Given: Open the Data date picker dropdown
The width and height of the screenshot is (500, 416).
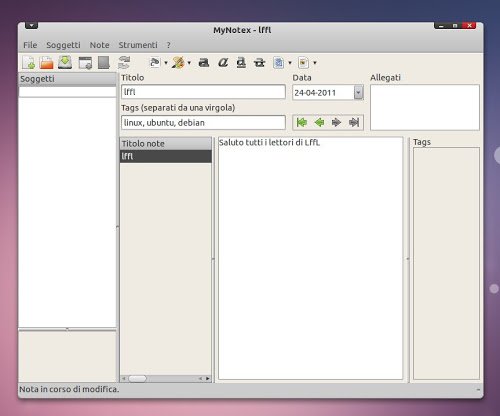Looking at the screenshot, I should (x=358, y=93).
